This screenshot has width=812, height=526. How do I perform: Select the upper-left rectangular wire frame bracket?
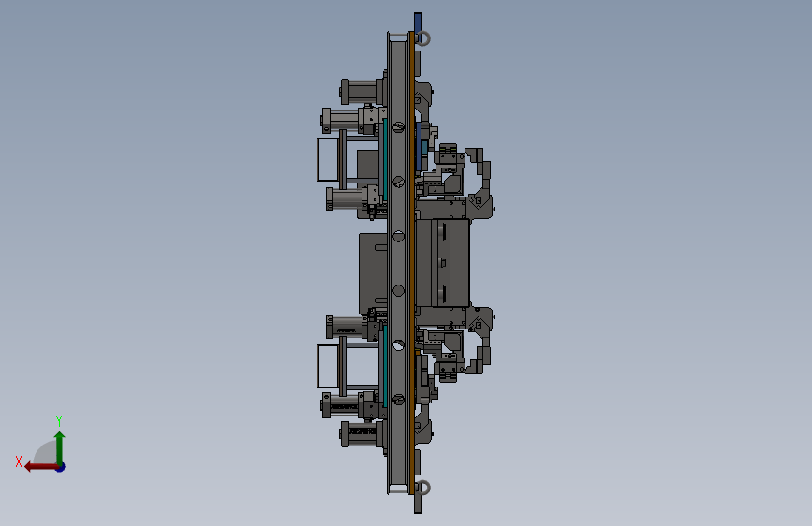click(x=329, y=159)
